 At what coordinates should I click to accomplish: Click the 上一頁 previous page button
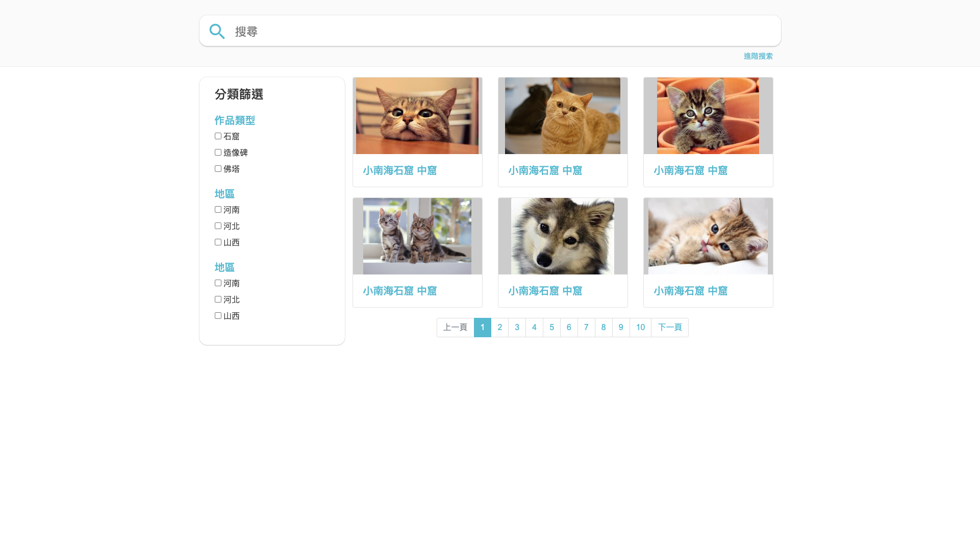click(x=455, y=328)
